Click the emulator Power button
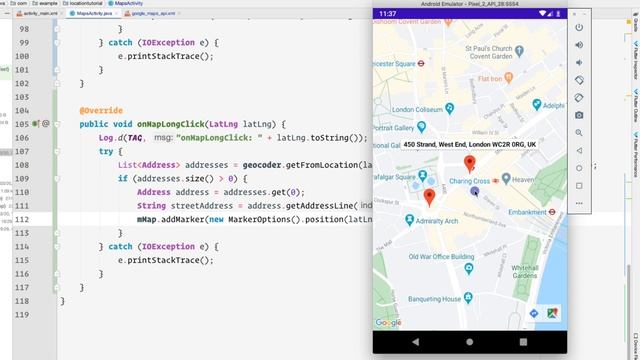 [x=579, y=28]
